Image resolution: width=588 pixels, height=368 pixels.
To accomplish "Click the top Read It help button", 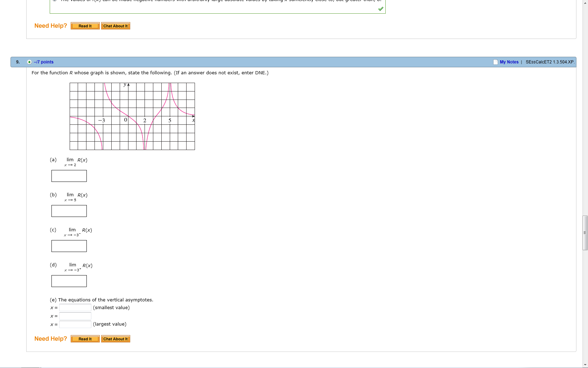I will click(85, 26).
